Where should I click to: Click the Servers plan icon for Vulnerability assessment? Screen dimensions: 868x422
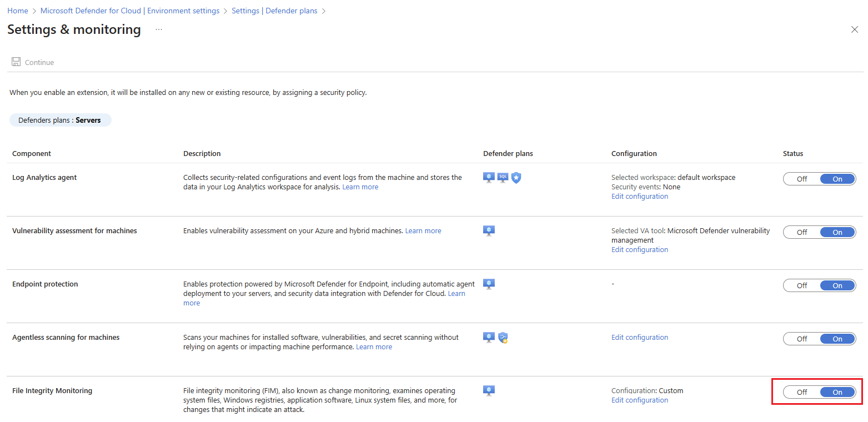(x=489, y=231)
